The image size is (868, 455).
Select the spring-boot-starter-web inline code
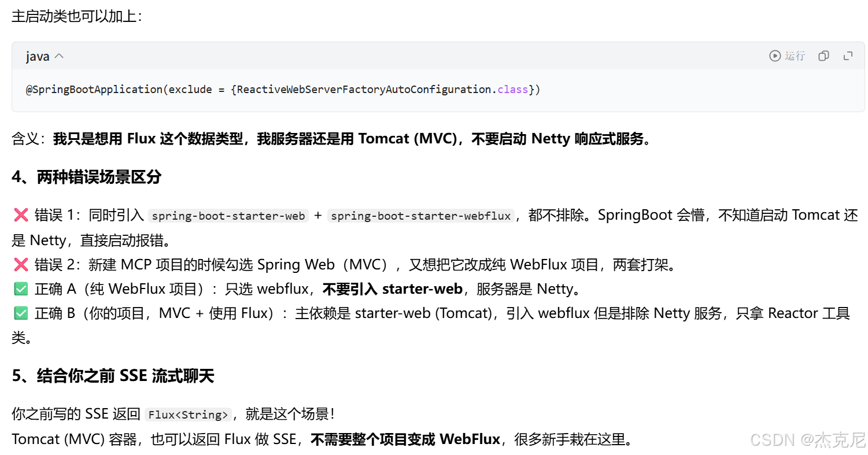pos(228,216)
